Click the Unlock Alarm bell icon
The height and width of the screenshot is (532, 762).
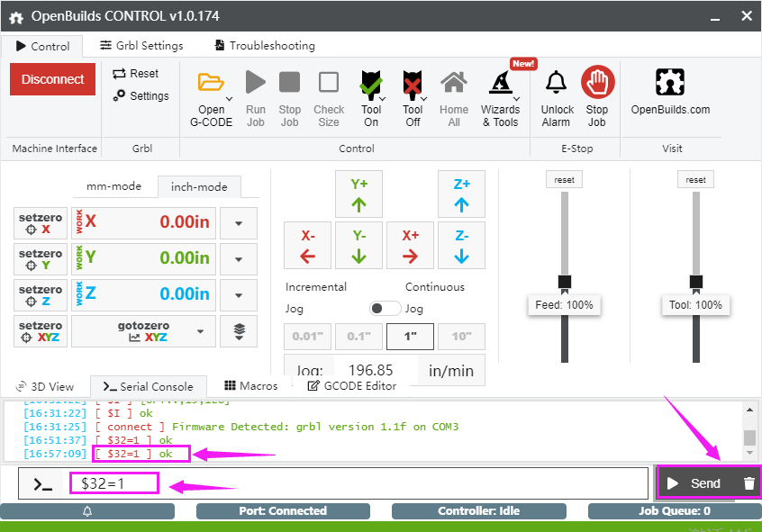[557, 84]
